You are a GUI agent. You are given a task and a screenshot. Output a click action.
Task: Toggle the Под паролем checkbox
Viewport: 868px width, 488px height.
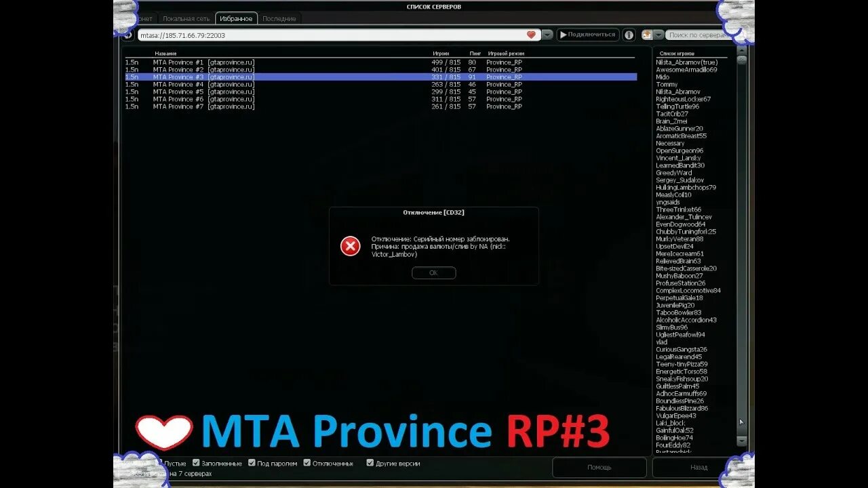(x=252, y=463)
